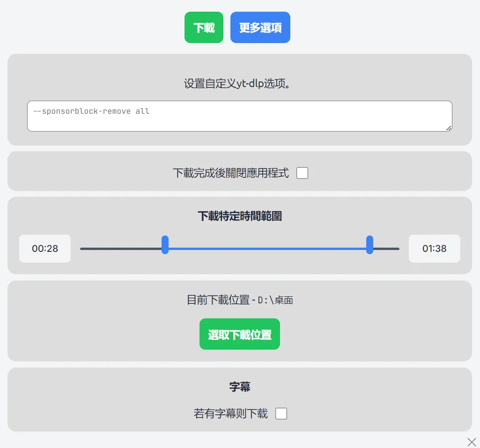Image resolution: width=480 pixels, height=448 pixels.
Task: Enable 下載完成後關閉應用程式 checkbox
Action: coord(303,173)
